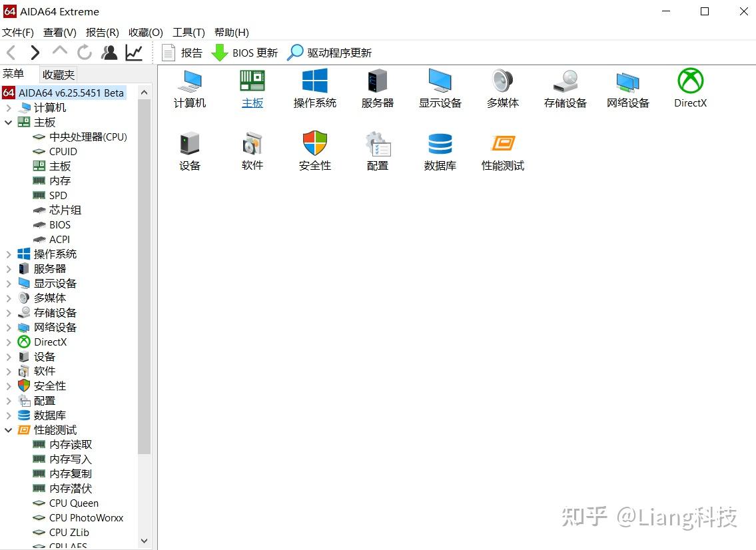
Task: Expand the 显示设备 tree node
Action: [8, 284]
